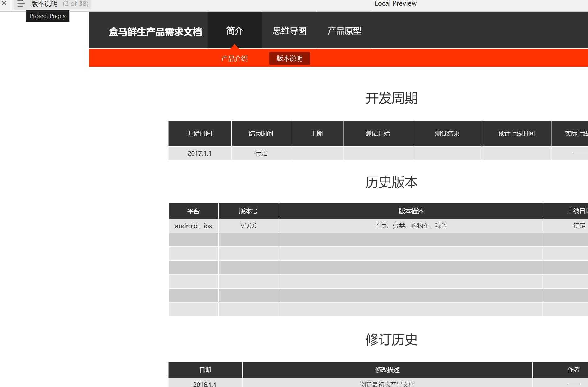Open the 版本说明 page selector
This screenshot has width=588, height=387.
tap(60, 4)
